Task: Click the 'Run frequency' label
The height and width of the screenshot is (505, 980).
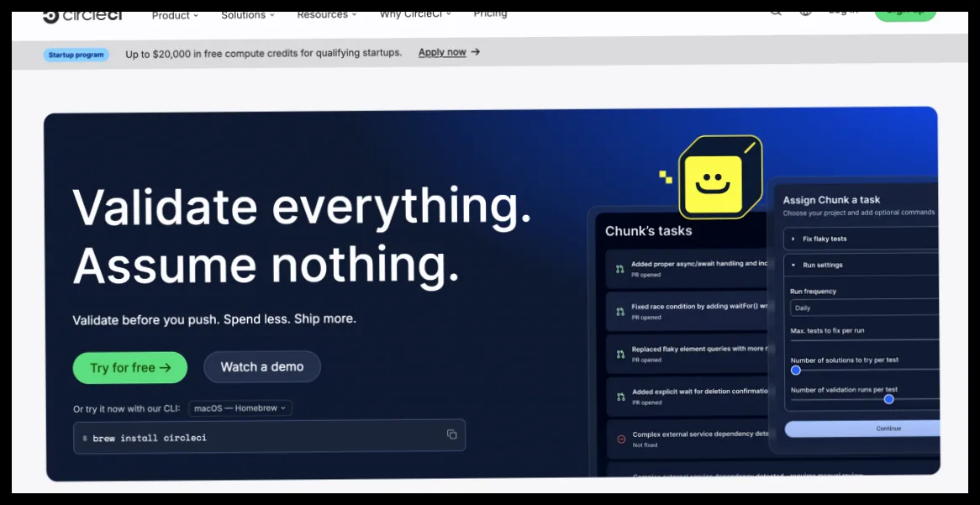Action: pos(813,292)
